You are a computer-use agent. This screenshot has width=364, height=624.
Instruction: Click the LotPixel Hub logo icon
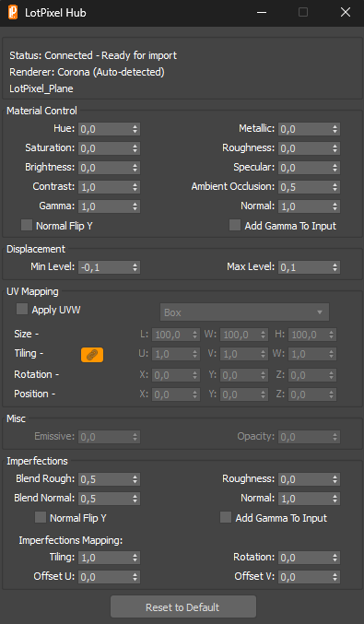[x=13, y=12]
